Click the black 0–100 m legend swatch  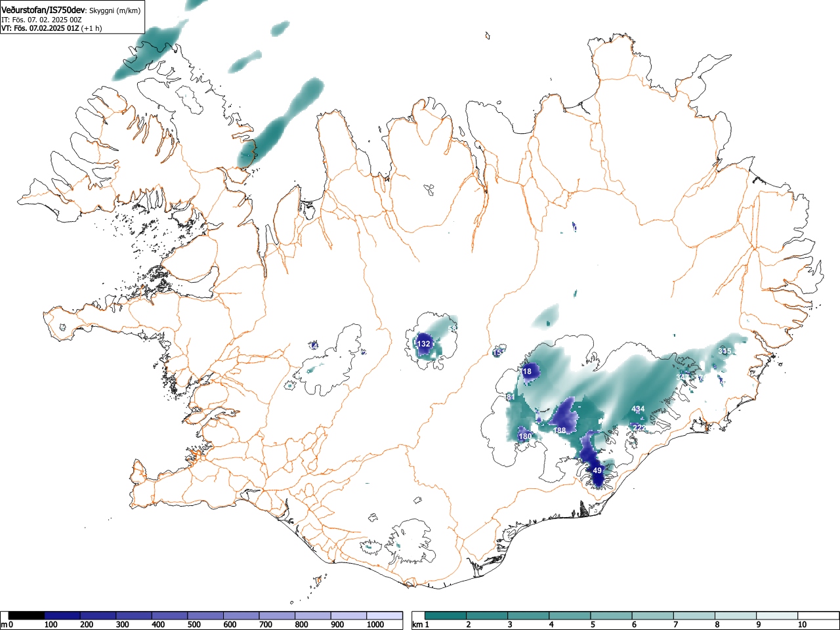pos(27,616)
